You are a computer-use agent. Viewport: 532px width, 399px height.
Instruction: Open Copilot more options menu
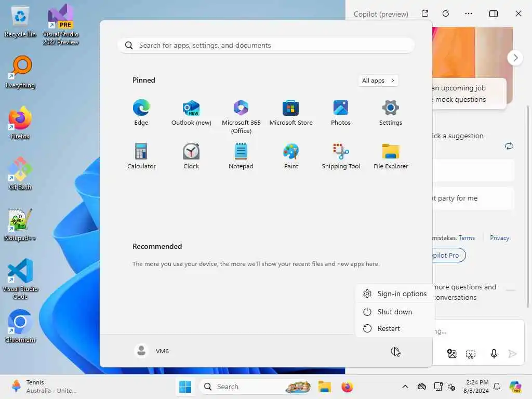click(469, 14)
